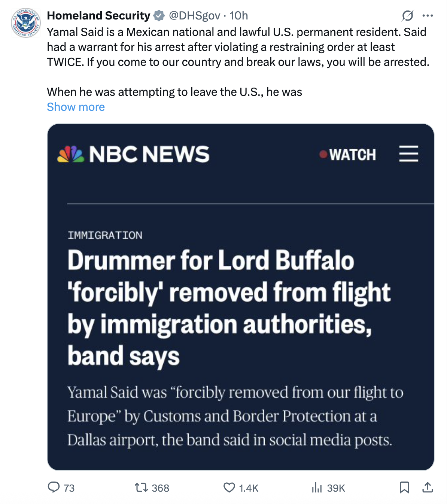Open the Grok explain icon
This screenshot has width=447, height=504.
(407, 16)
